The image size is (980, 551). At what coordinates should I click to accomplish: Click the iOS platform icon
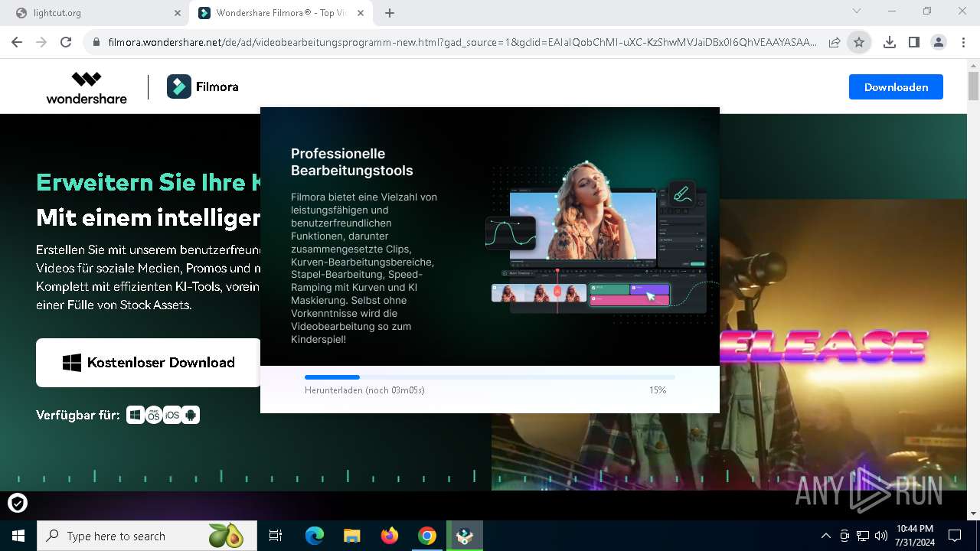pos(172,415)
